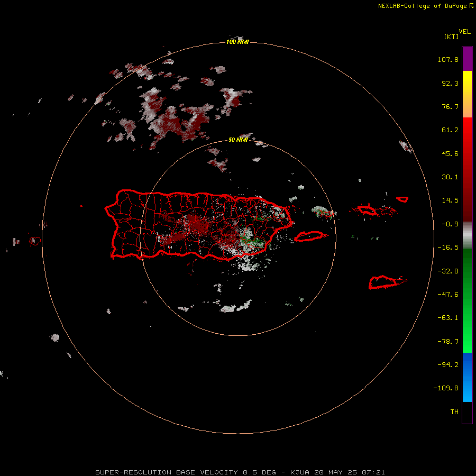Click the purple segment of velocity color bar
This screenshot has width=476, height=476.
(467, 59)
